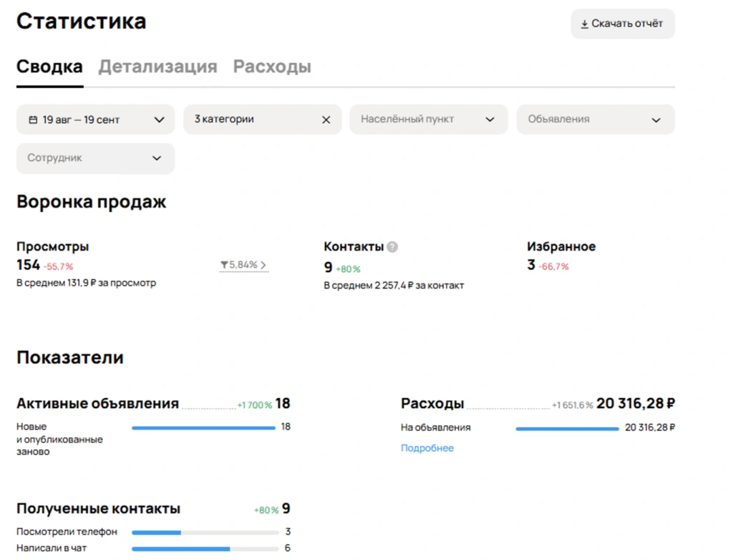Image resolution: width=733 pixels, height=560 pixels.
Task: Click the calendar icon in date filter
Action: tap(33, 120)
